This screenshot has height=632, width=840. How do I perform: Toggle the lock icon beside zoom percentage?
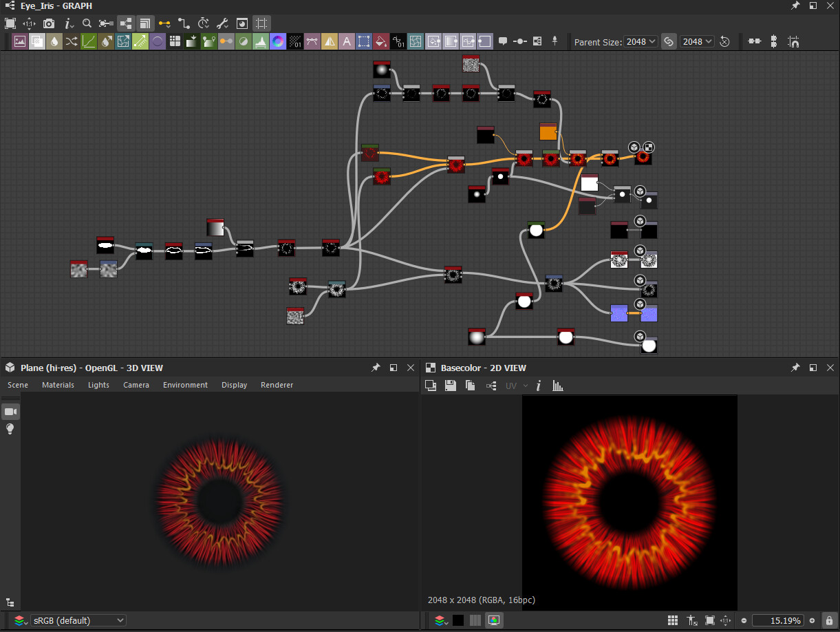pos(830,620)
